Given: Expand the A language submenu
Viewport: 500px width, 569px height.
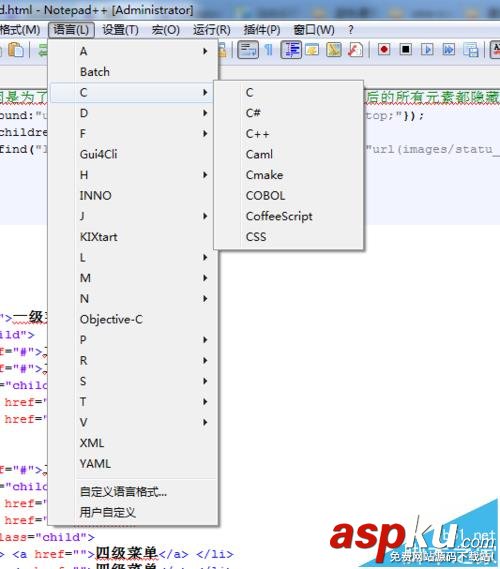Looking at the screenshot, I should click(x=133, y=51).
